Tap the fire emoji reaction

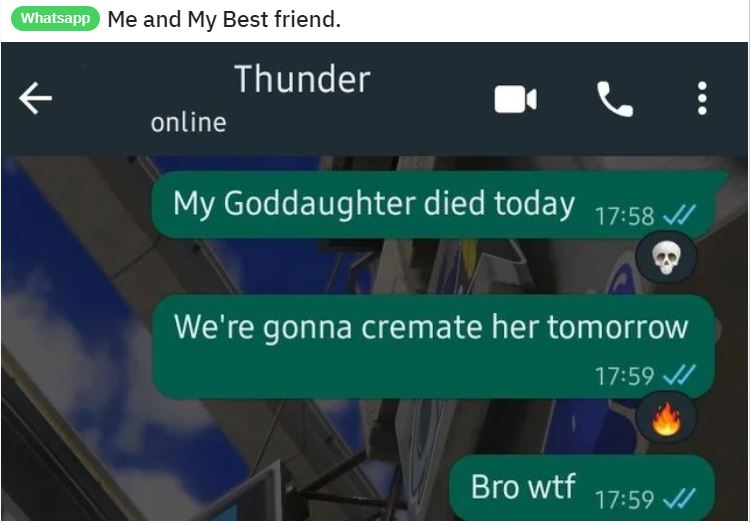(x=666, y=418)
